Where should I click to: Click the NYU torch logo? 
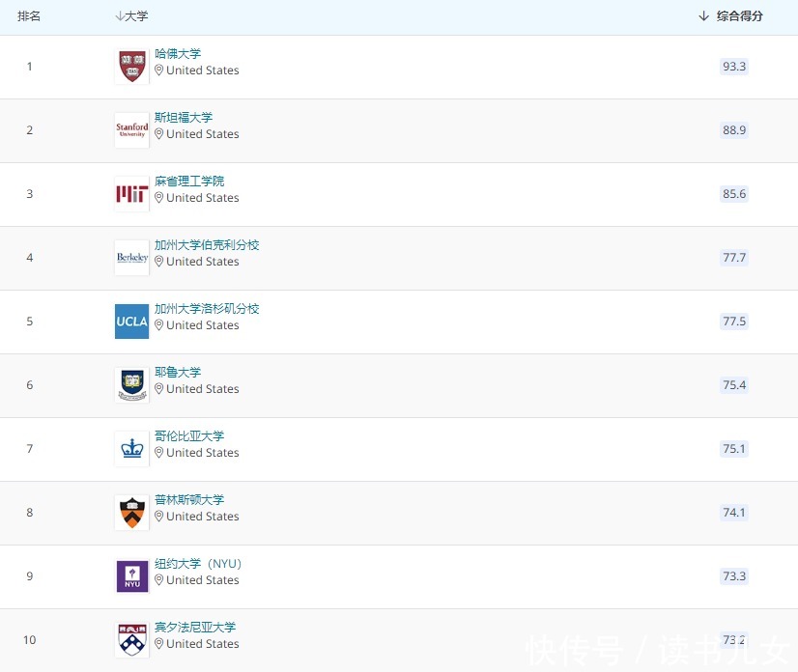[131, 575]
